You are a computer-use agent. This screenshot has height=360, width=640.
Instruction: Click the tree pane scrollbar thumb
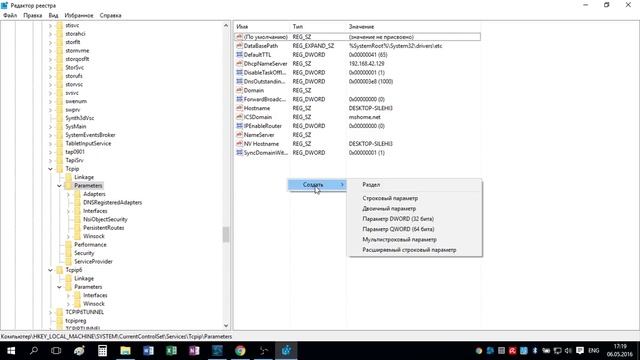226,235
